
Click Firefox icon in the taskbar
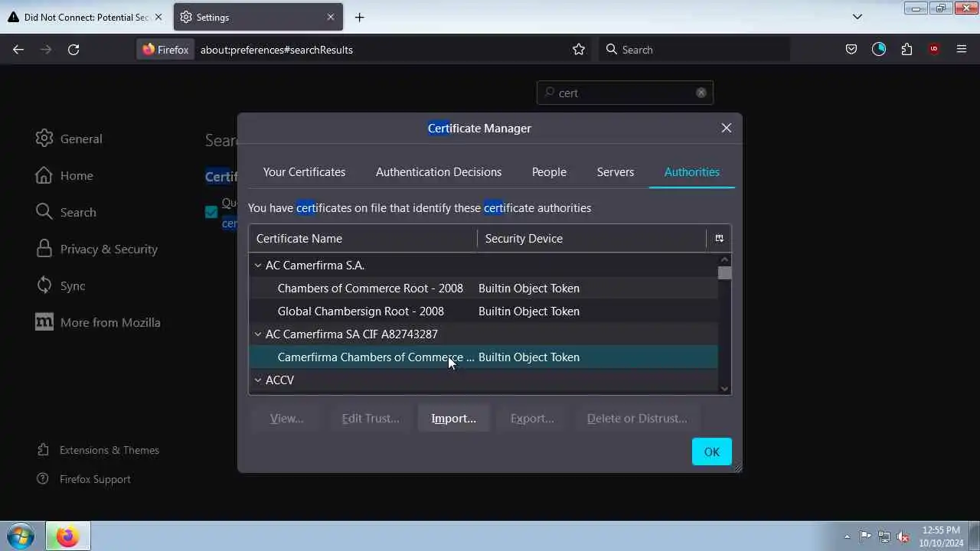click(x=67, y=536)
